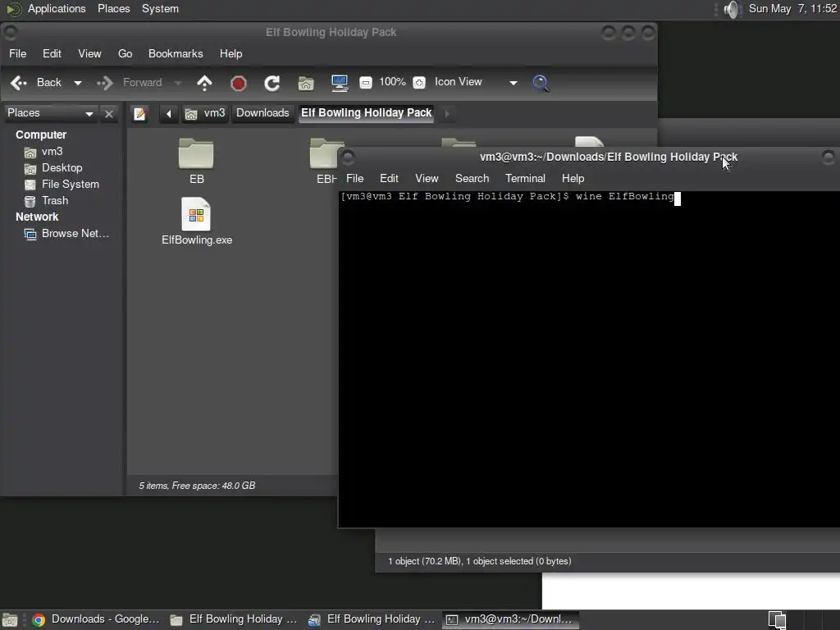Open file manager File menu
Screen dimensions: 840x630
[18, 53]
